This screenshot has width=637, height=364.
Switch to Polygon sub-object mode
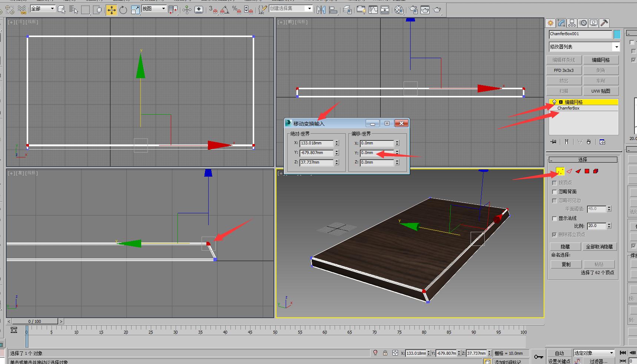click(x=587, y=171)
